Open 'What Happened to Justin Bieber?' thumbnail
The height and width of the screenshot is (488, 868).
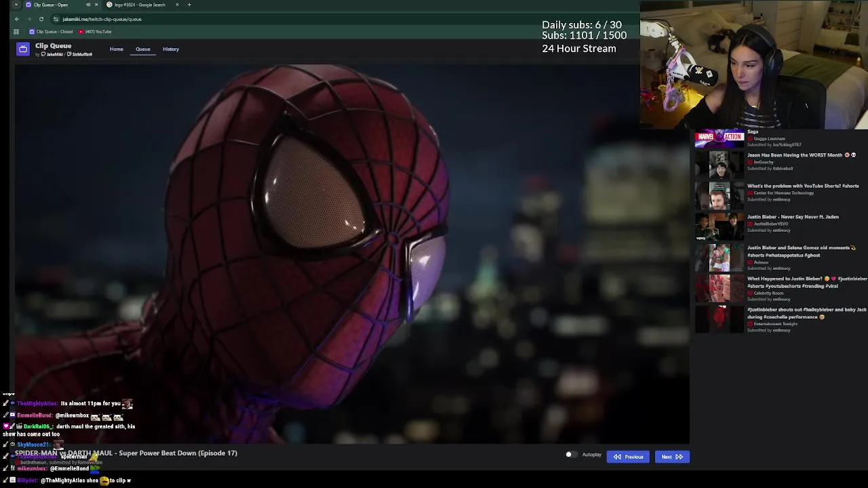pos(719,289)
